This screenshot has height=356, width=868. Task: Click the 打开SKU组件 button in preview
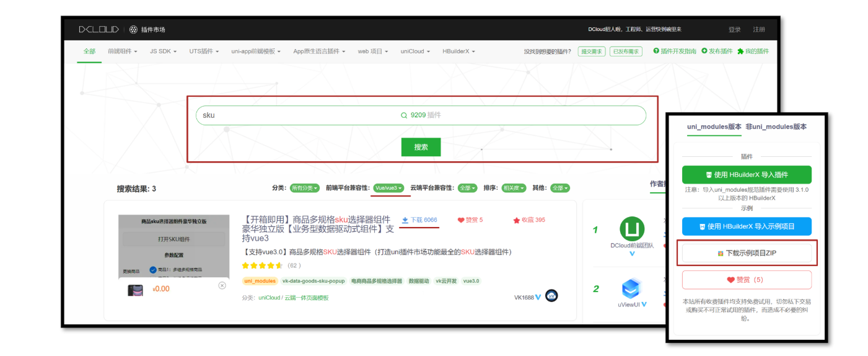pos(173,239)
